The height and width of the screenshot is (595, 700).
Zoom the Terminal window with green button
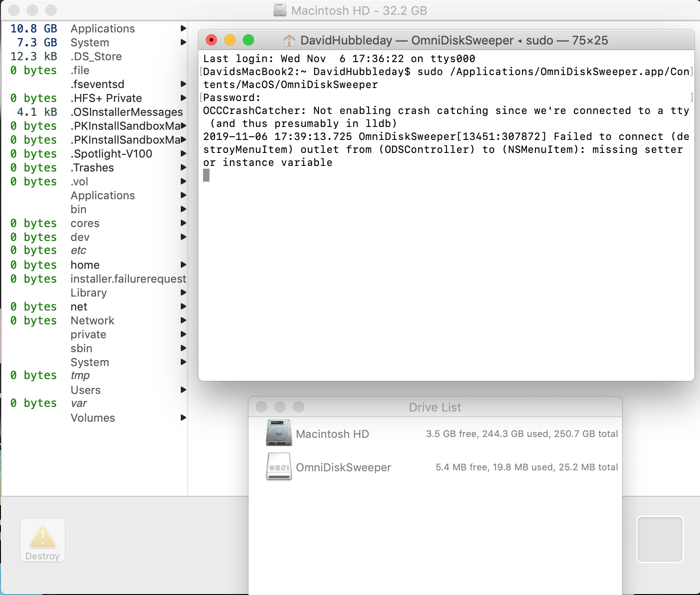pos(248,40)
